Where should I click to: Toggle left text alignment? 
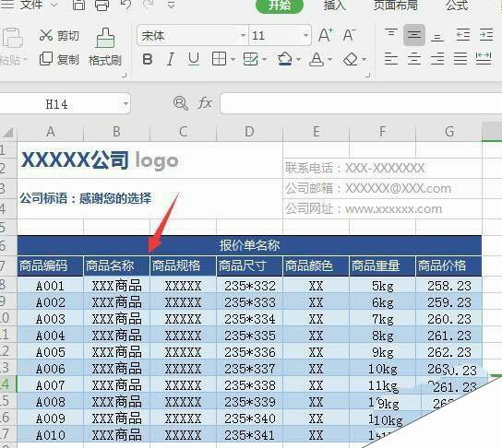click(x=391, y=59)
